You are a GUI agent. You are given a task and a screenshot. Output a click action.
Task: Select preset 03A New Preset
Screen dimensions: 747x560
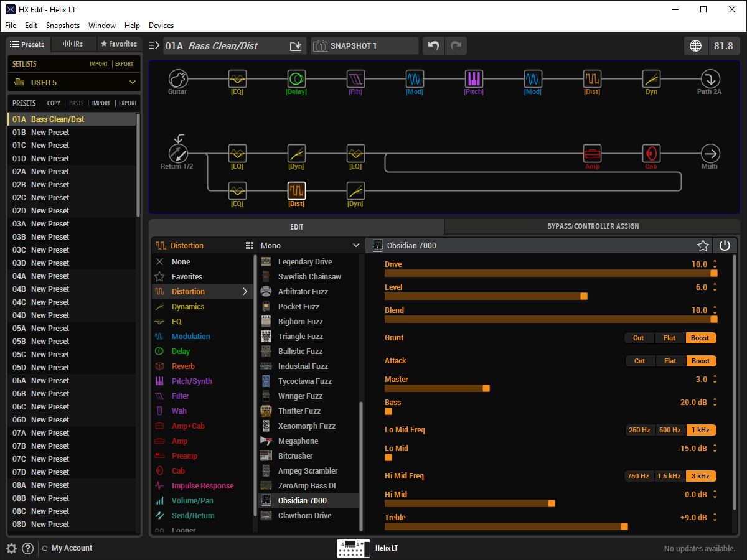pos(72,224)
